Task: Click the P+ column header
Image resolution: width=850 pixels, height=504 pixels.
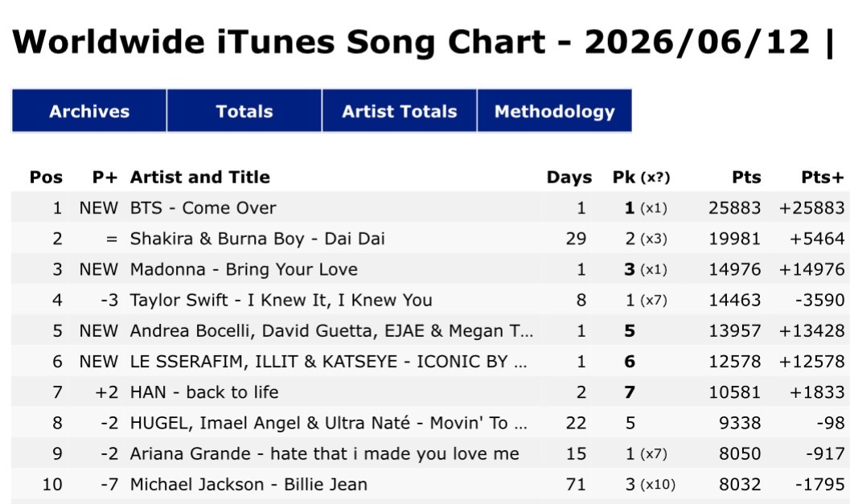Action: pyautogui.click(x=105, y=177)
